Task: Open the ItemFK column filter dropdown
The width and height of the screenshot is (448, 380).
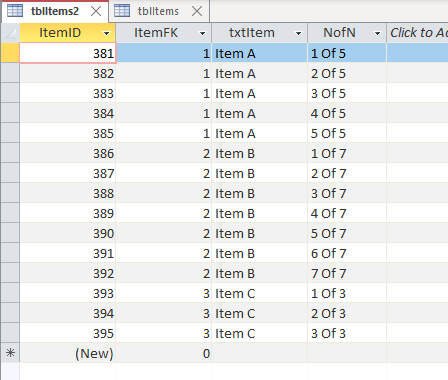Action: [202, 33]
